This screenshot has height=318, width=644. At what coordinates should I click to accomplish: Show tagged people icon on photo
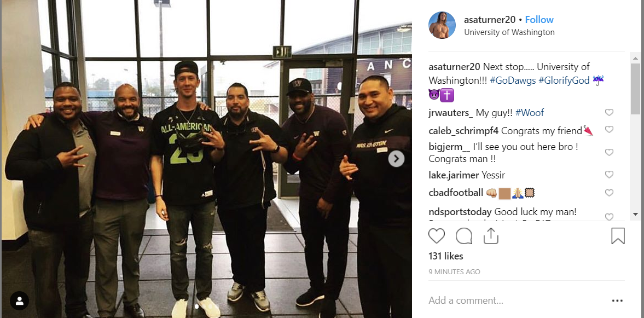(x=19, y=300)
